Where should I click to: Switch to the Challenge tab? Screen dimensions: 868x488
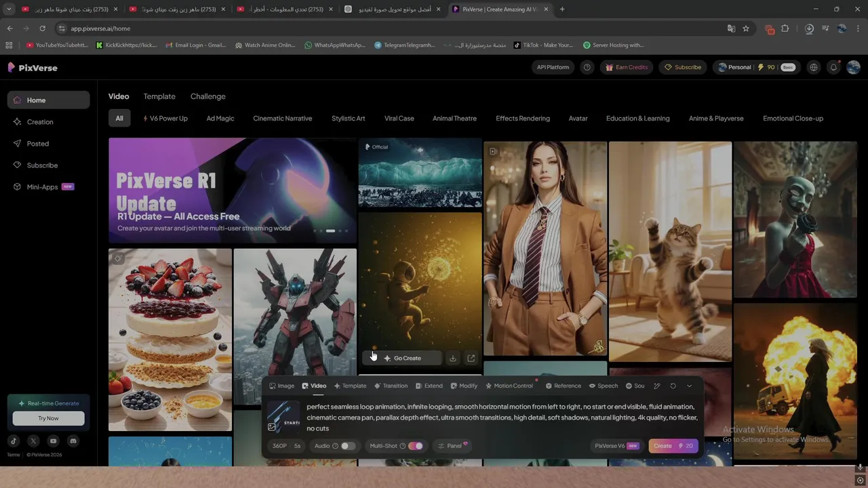pyautogui.click(x=208, y=96)
